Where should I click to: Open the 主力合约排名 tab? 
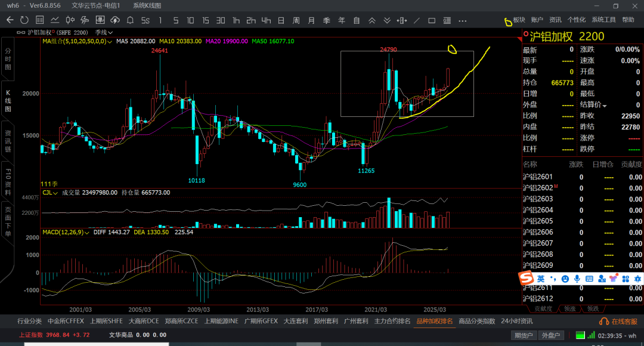pos(392,322)
